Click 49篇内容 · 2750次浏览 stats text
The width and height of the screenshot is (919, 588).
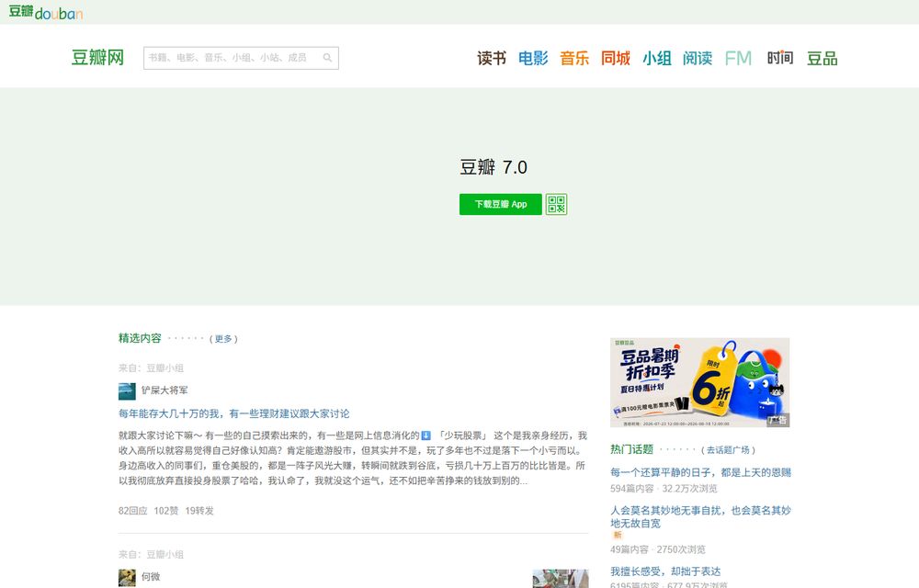[658, 549]
